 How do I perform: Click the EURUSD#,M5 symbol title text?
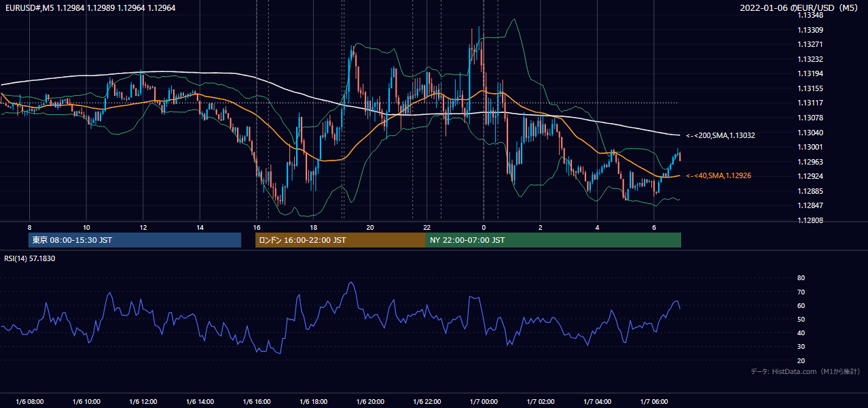[x=28, y=7]
